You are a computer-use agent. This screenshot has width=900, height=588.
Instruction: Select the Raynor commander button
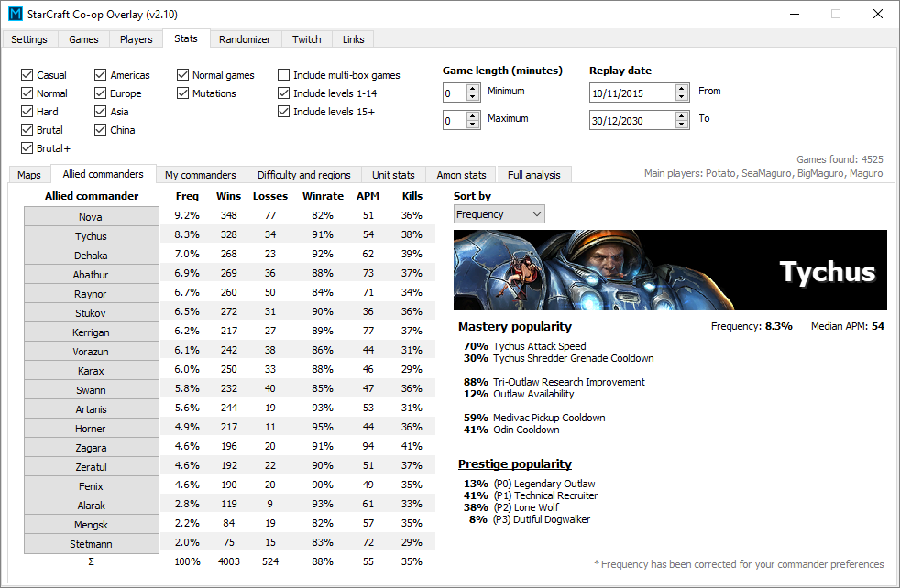[92, 293]
